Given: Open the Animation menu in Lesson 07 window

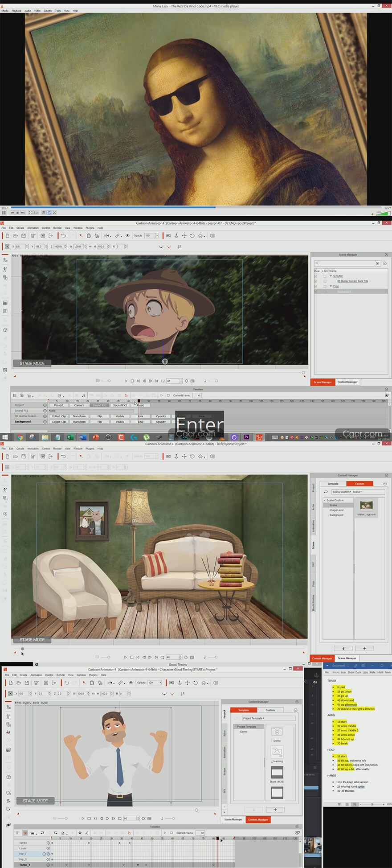Looking at the screenshot, I should point(33,228).
